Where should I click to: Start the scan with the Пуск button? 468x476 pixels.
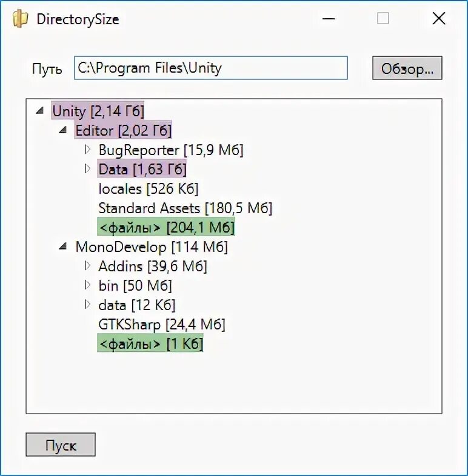tap(61, 445)
